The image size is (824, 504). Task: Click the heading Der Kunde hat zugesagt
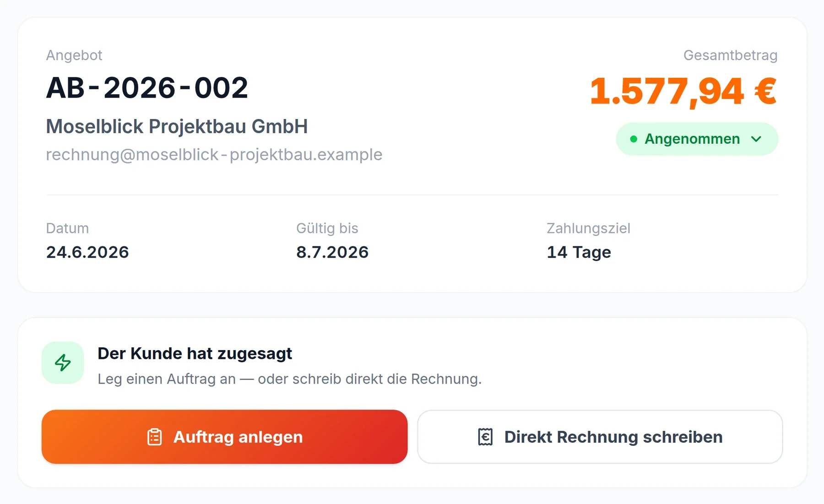(195, 353)
